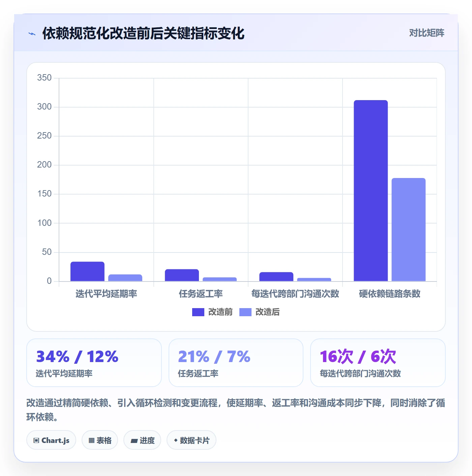Click the 改造后 bar for 迭代平均延期率

point(125,278)
